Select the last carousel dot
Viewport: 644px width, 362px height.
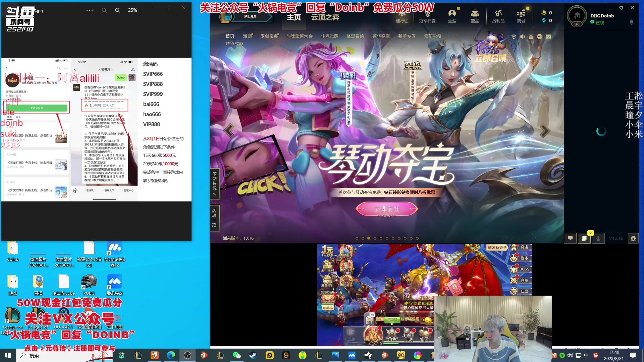(417, 238)
